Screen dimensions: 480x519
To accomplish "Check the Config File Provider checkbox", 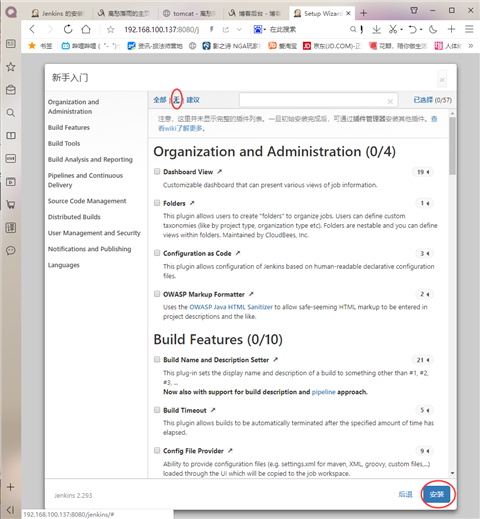I will tap(157, 451).
